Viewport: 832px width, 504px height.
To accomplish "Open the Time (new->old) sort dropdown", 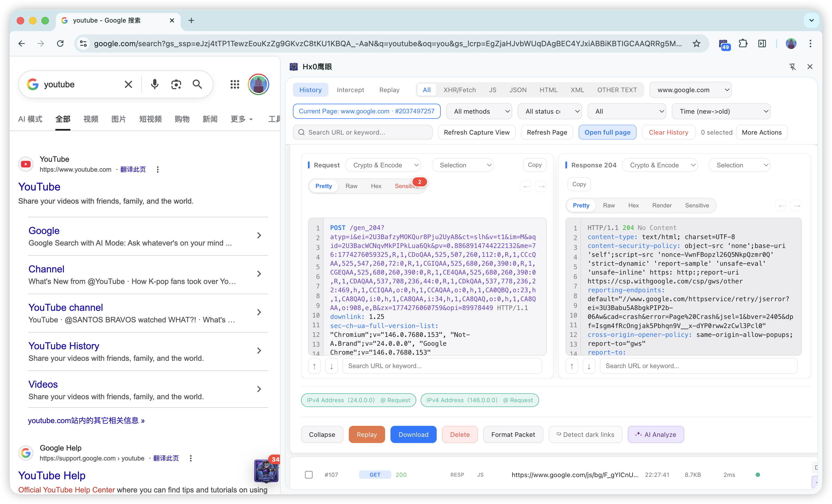I will point(721,111).
